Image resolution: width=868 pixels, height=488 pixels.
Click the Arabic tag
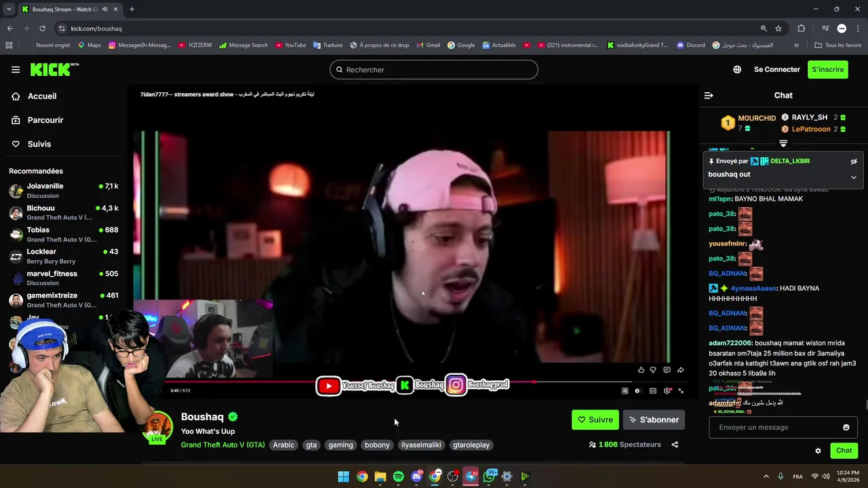(x=283, y=445)
